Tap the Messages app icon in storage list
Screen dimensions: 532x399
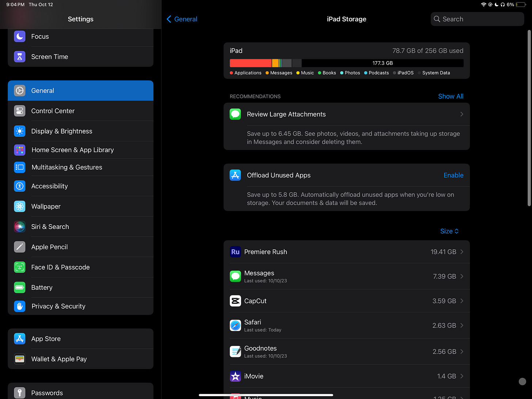tap(235, 276)
